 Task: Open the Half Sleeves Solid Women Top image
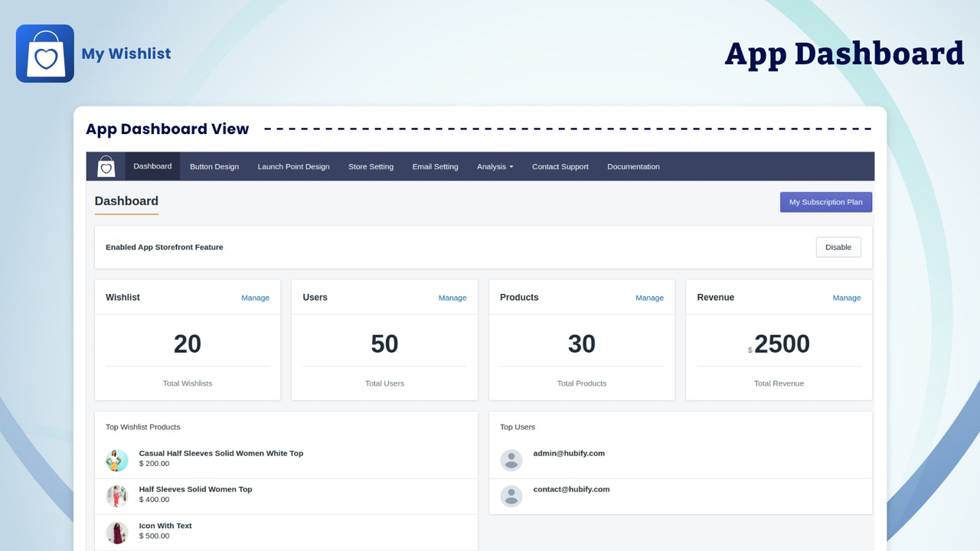(x=116, y=496)
